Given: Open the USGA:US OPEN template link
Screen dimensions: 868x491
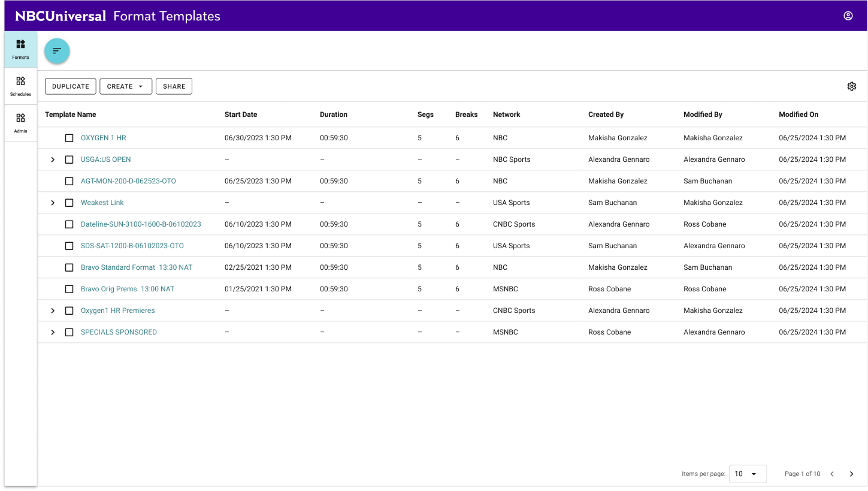Looking at the screenshot, I should point(106,159).
